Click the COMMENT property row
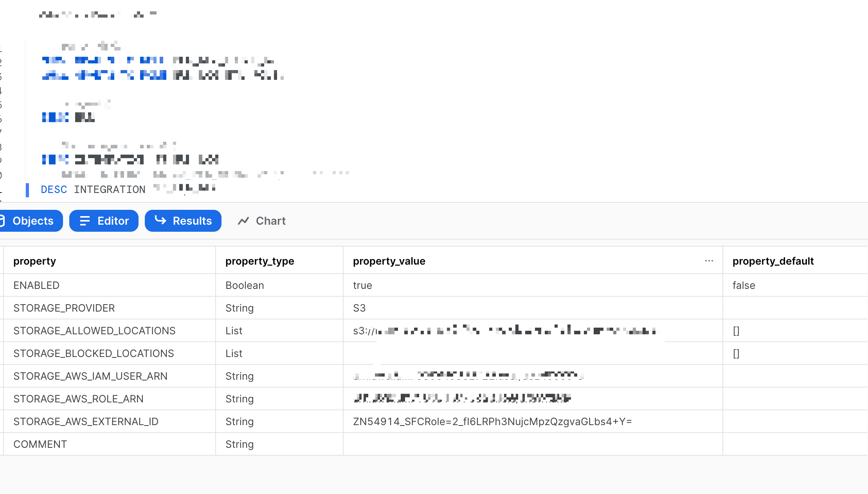The width and height of the screenshot is (868, 494). tap(40, 444)
